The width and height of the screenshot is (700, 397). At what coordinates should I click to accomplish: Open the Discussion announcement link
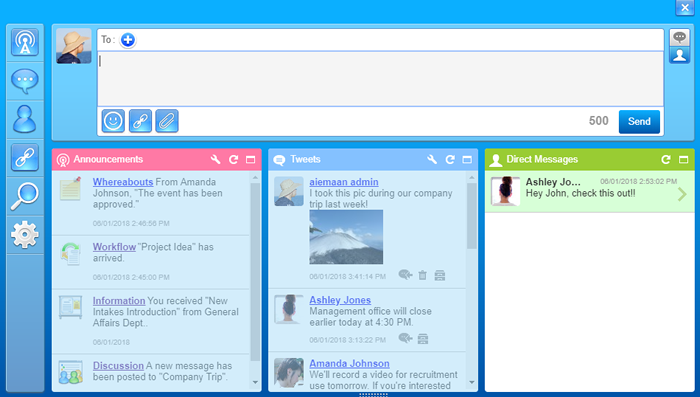click(x=118, y=366)
